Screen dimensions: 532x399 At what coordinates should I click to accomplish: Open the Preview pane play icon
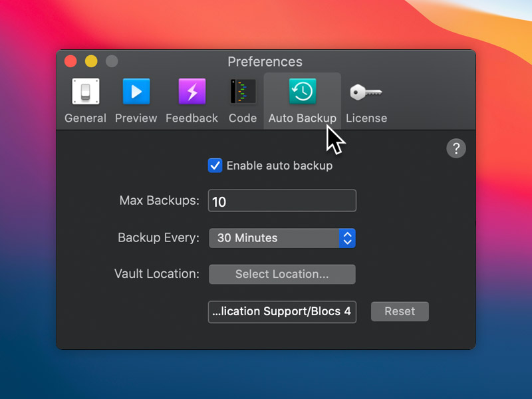[136, 92]
